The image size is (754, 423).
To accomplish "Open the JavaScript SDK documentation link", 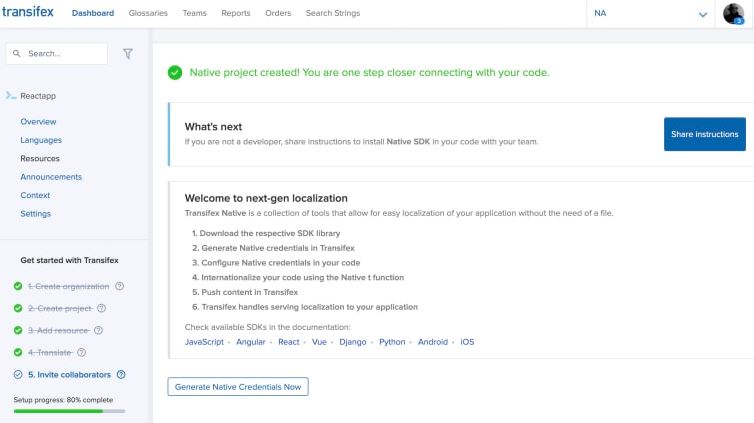I will tap(204, 342).
